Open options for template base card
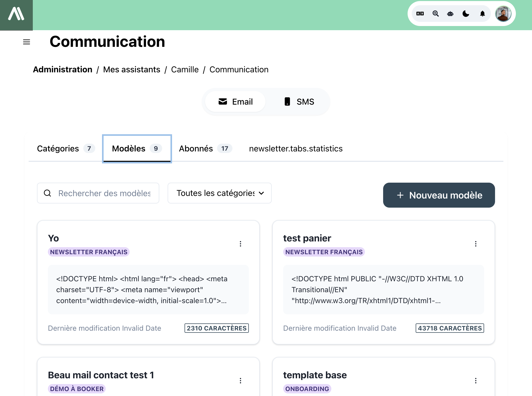532x396 pixels. click(476, 381)
